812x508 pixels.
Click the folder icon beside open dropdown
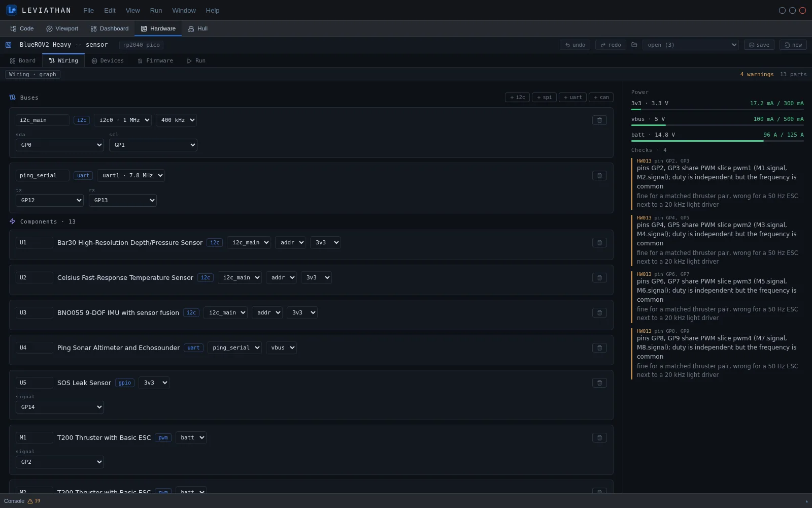pyautogui.click(x=634, y=45)
